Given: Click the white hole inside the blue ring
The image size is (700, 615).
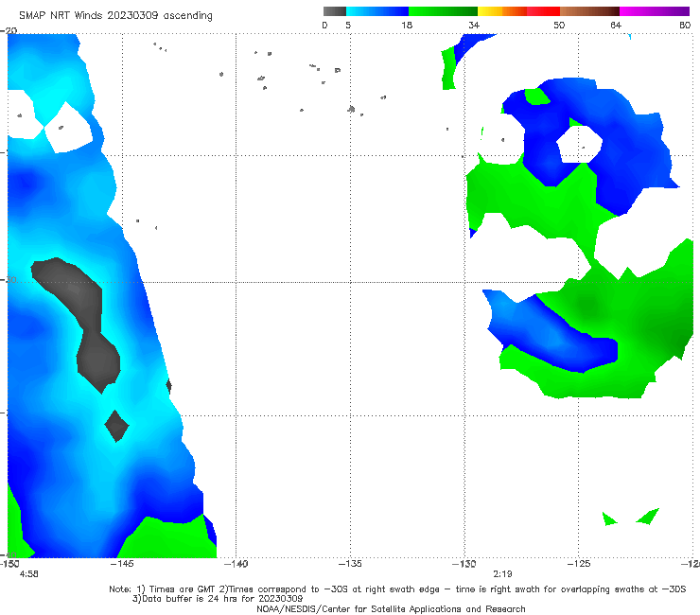Looking at the screenshot, I should 580,144.
